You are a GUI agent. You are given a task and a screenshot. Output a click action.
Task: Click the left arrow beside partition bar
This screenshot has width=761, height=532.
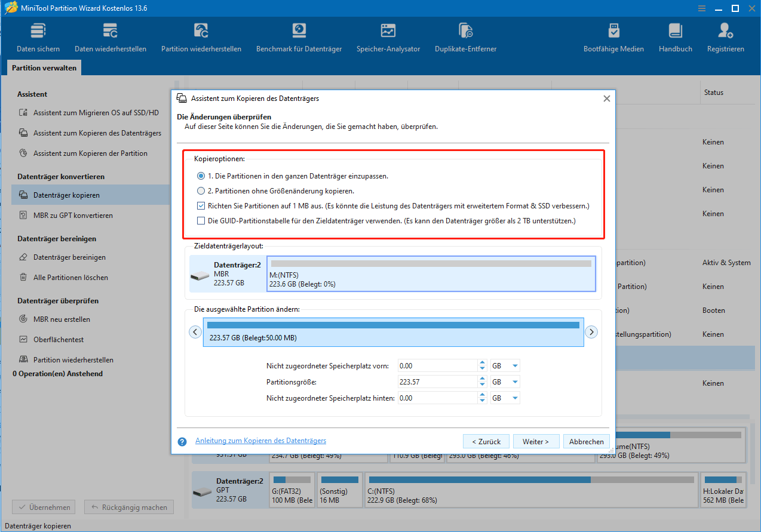195,332
